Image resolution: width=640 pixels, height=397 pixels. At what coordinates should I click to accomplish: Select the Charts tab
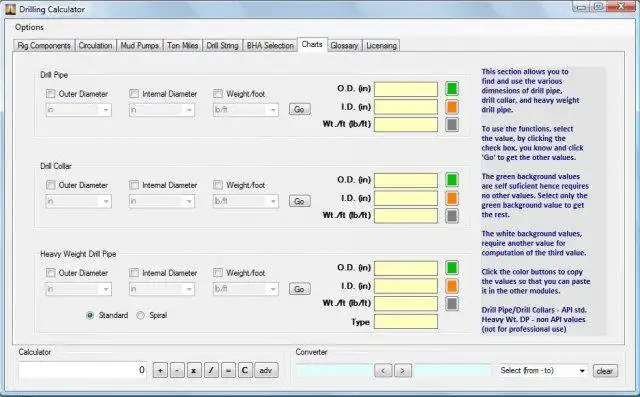coord(312,44)
